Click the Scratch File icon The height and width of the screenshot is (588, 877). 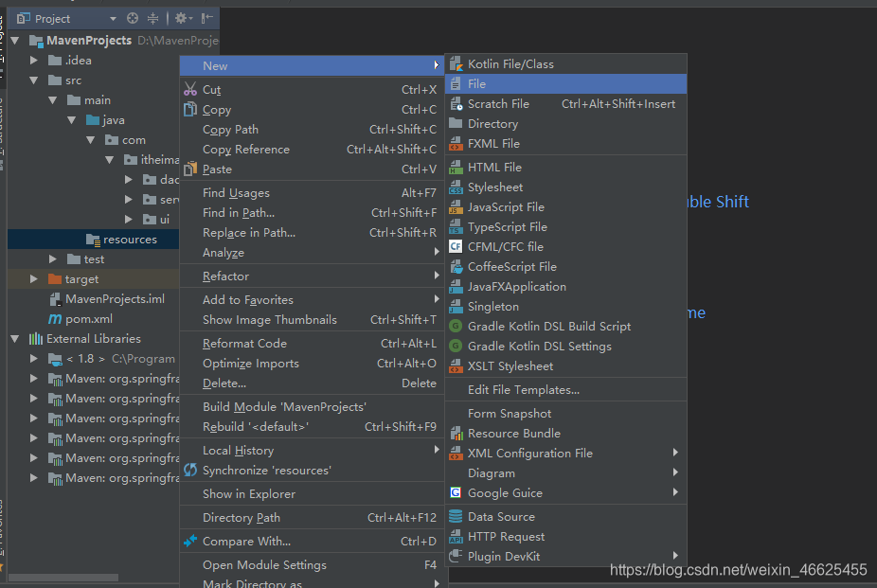[x=456, y=104]
